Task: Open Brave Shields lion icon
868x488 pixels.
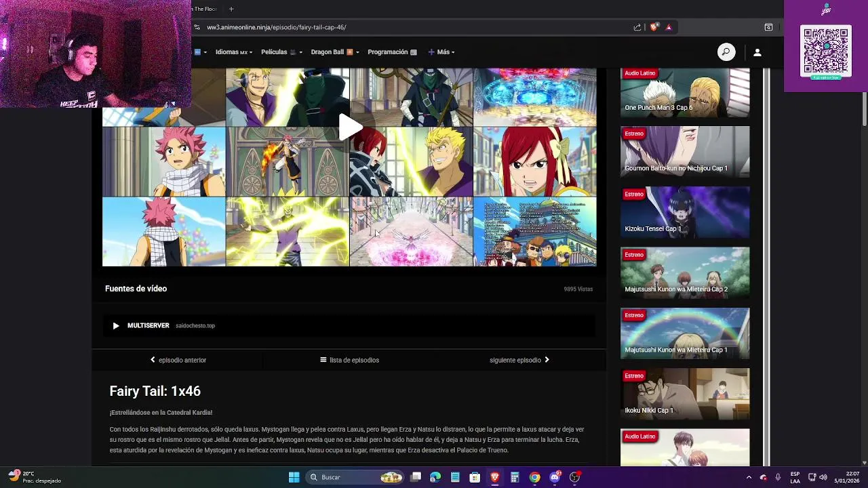Action: click(654, 27)
